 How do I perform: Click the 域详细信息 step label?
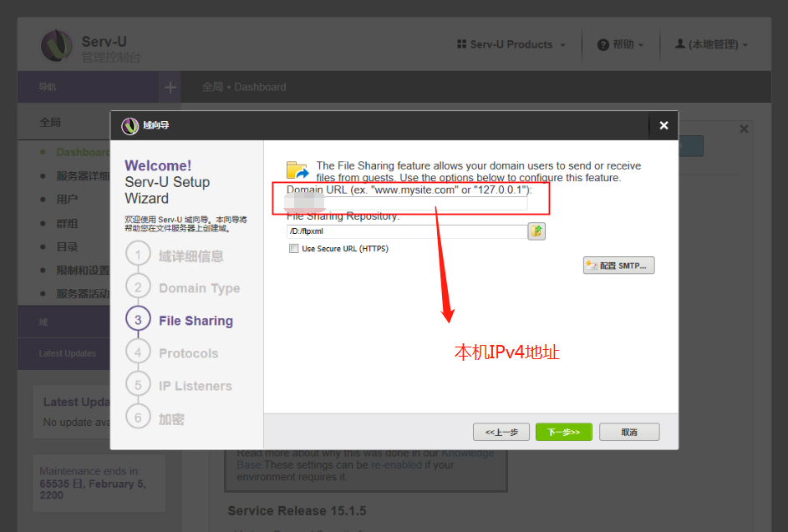point(191,256)
